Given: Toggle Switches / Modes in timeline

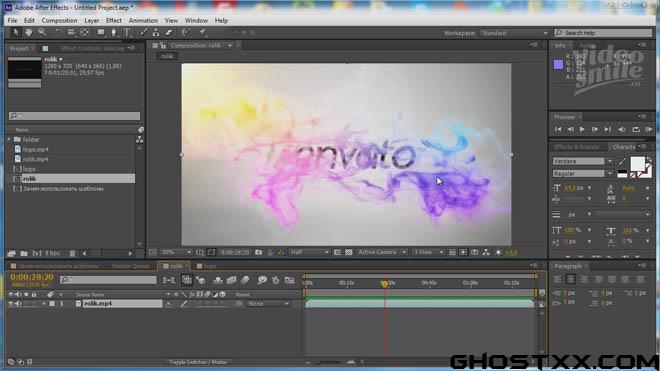Looking at the screenshot, I should [198, 362].
